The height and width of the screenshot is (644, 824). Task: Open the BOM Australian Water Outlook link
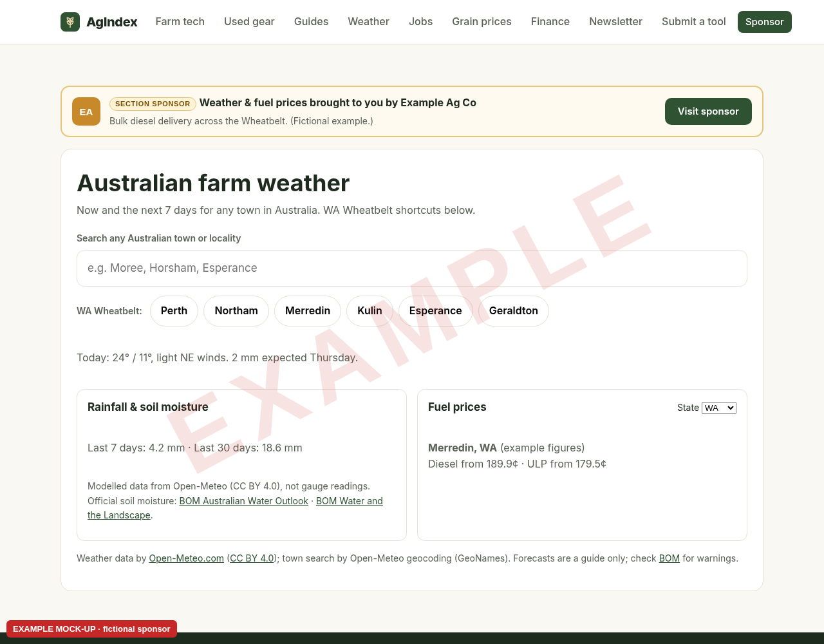243,501
